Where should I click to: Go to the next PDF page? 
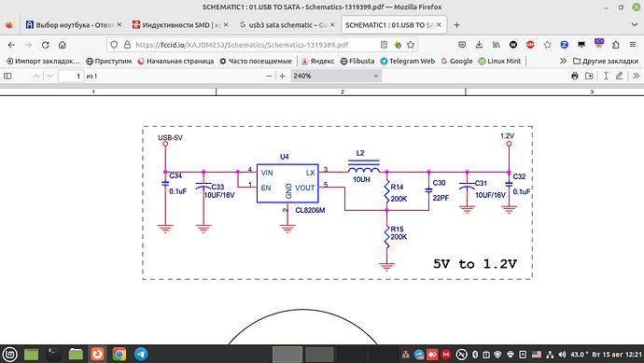50,76
